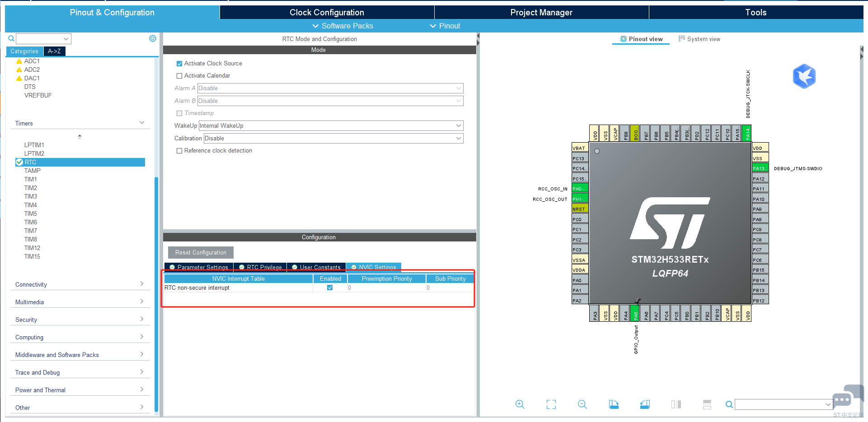Zoom out of the pinout view
868x422 pixels.
[582, 404]
